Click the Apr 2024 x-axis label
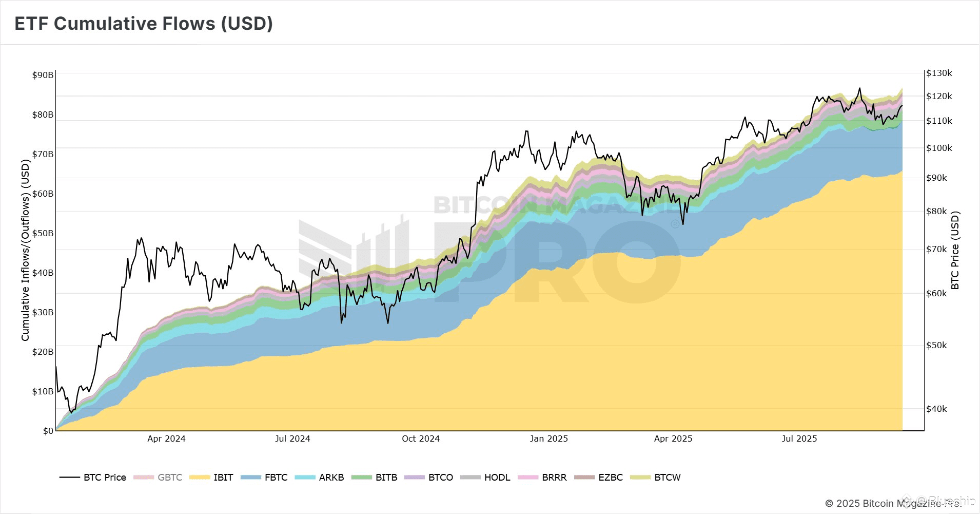The height and width of the screenshot is (514, 980). 166,439
